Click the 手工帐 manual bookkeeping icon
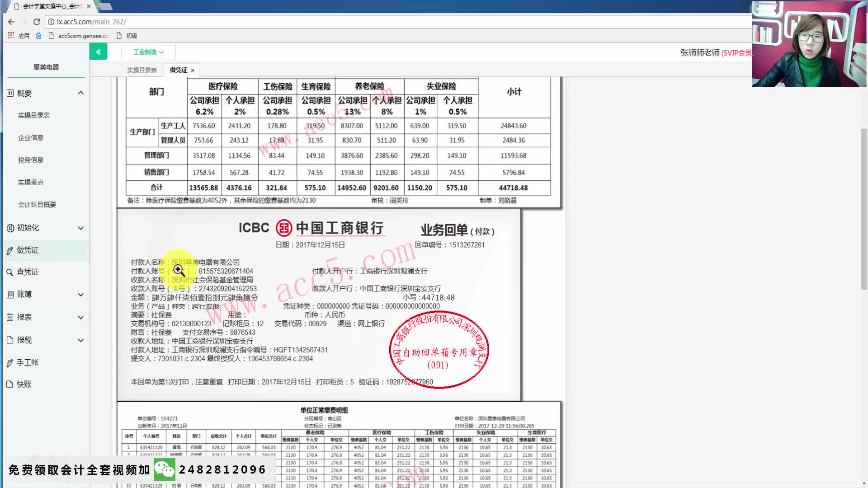Screen dimensions: 868x488 tap(10, 362)
